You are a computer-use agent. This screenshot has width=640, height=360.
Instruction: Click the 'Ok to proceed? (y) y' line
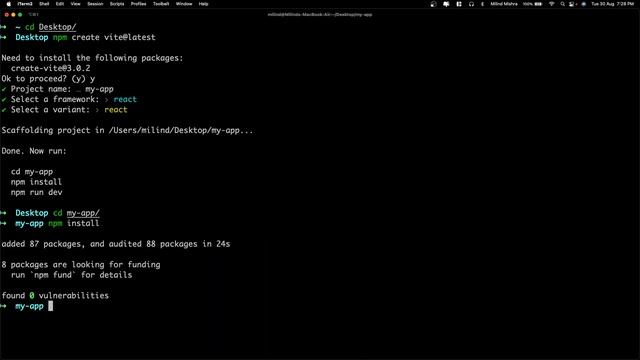pos(48,79)
